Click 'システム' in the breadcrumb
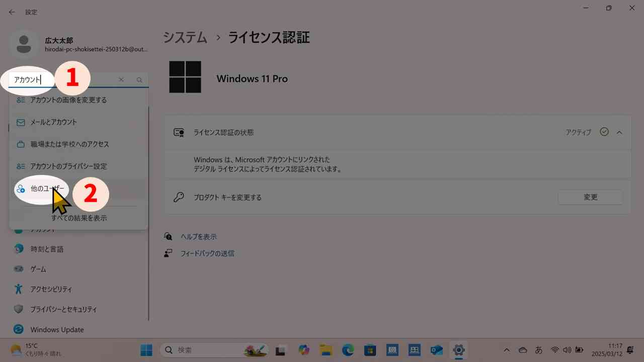This screenshot has height=362, width=644. pyautogui.click(x=185, y=37)
